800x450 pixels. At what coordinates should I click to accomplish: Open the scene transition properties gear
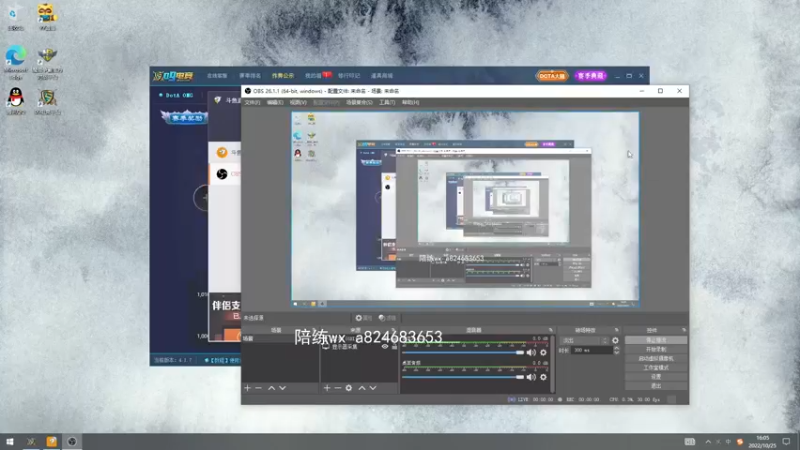[615, 340]
